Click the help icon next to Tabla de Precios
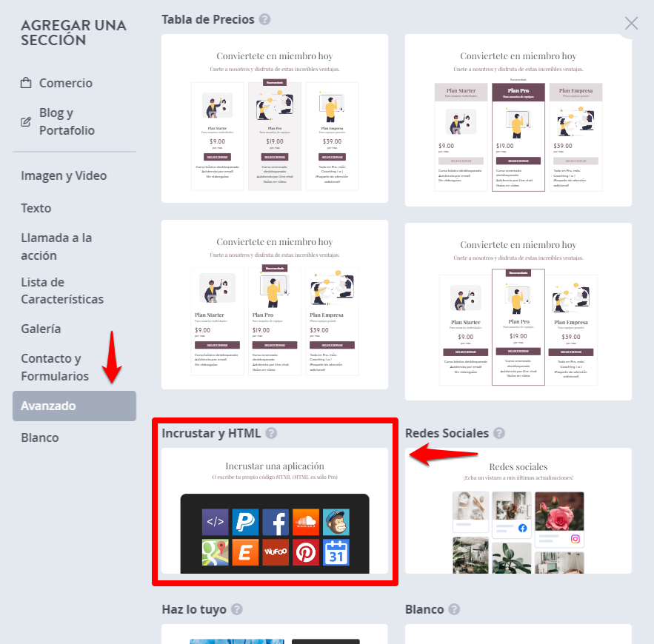Viewport: 654px width, 644px height. click(264, 19)
